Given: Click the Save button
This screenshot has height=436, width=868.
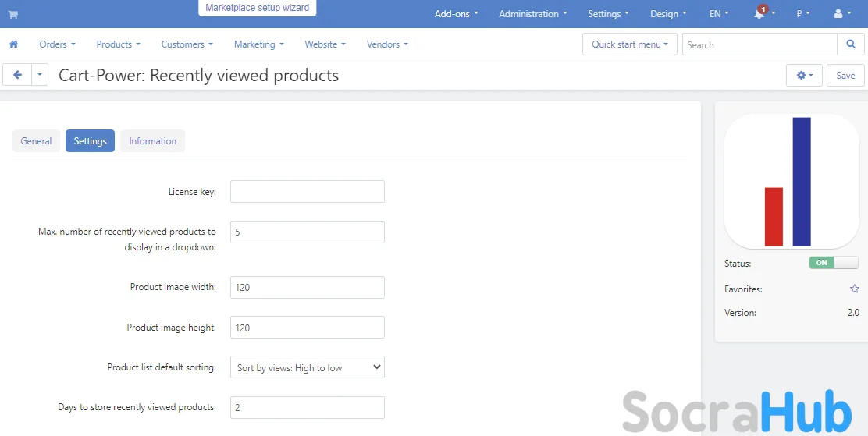Looking at the screenshot, I should [845, 76].
